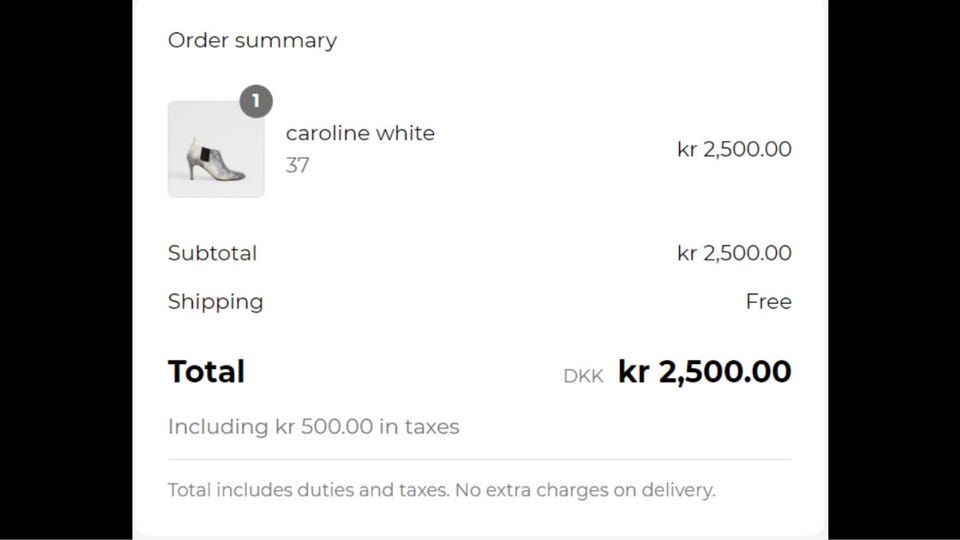Click the Free shipping value
Image resolution: width=960 pixels, height=540 pixels.
[768, 302]
